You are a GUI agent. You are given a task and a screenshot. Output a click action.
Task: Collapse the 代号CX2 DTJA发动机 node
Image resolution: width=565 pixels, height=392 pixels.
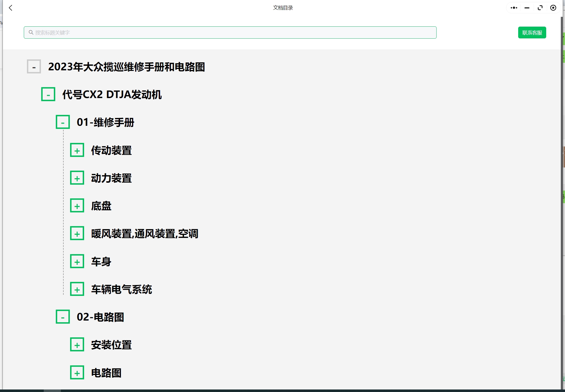coord(48,94)
